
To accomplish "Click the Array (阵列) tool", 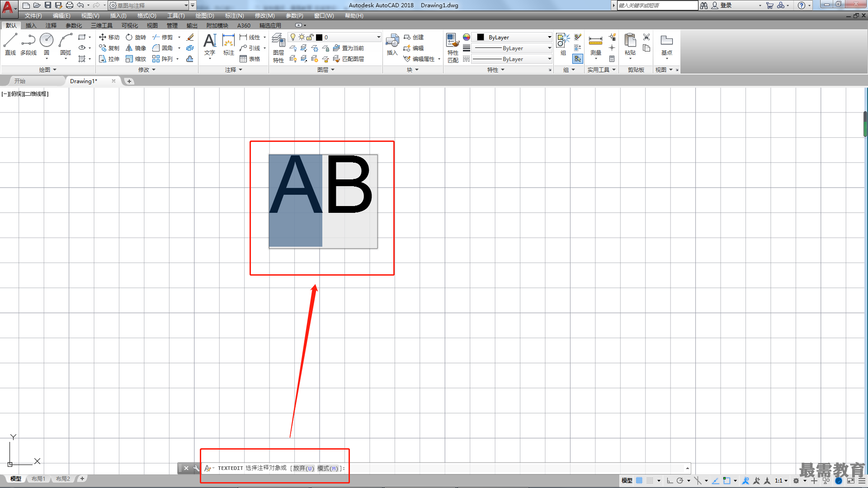I will click(163, 59).
